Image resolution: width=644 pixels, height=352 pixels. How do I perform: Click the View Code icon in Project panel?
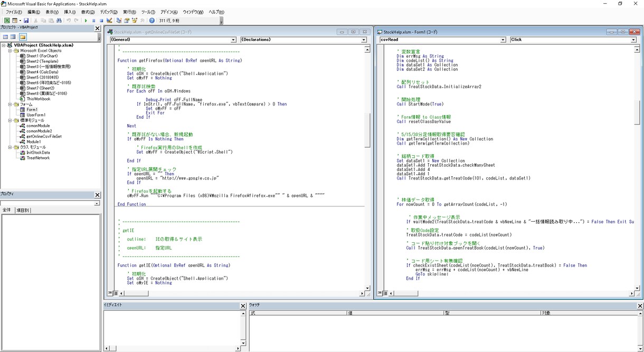click(x=6, y=37)
